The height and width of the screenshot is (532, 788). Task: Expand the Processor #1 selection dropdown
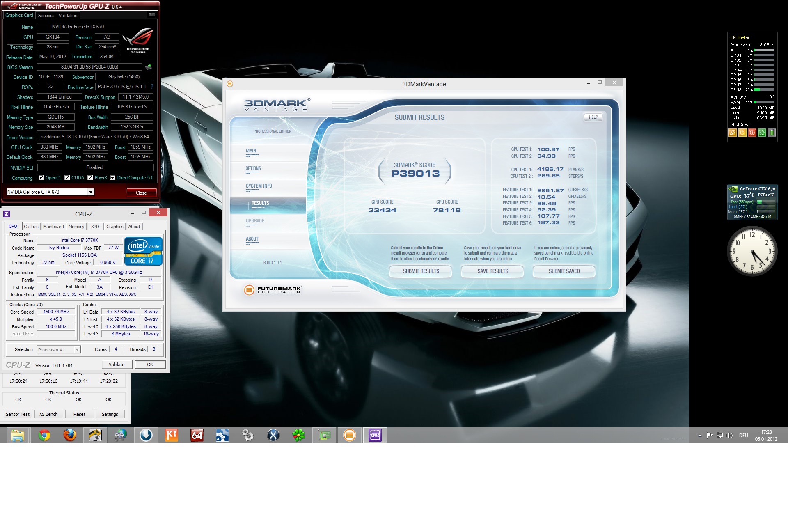(x=59, y=350)
